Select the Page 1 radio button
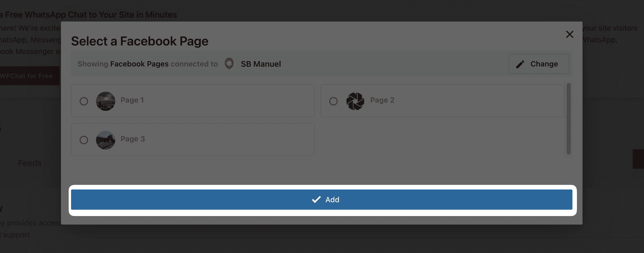 tap(84, 101)
